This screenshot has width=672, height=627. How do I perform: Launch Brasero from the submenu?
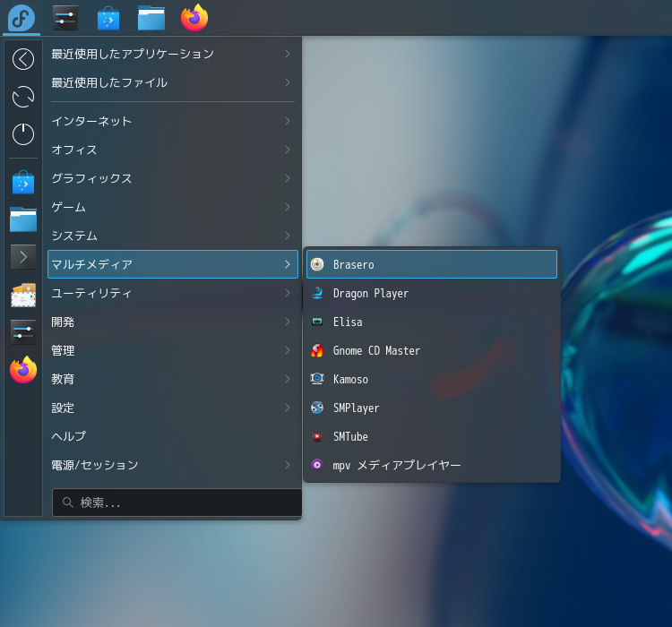(432, 264)
